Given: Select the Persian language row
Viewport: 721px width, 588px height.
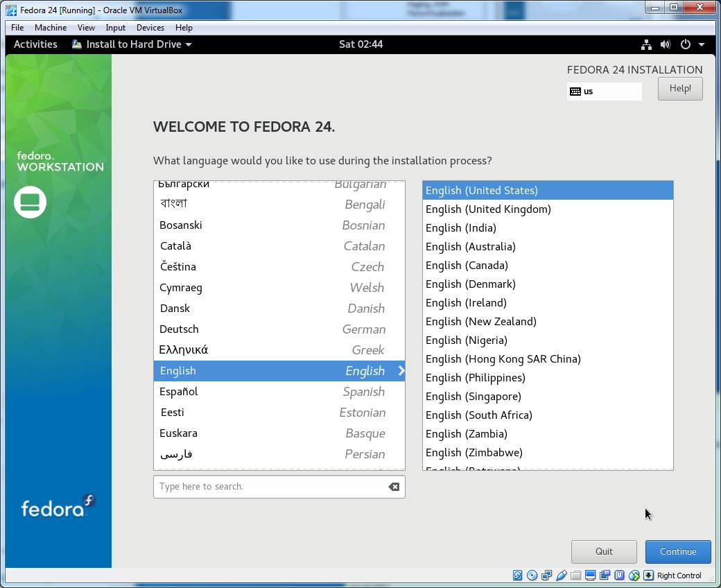Looking at the screenshot, I should click(x=279, y=454).
